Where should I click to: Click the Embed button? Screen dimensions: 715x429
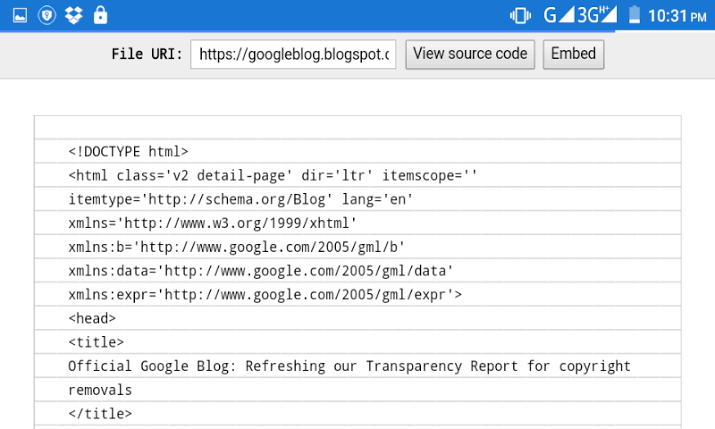[x=573, y=54]
